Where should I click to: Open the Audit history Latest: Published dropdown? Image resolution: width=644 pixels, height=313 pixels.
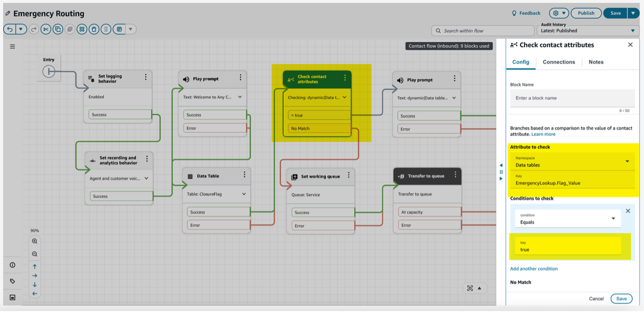click(588, 31)
